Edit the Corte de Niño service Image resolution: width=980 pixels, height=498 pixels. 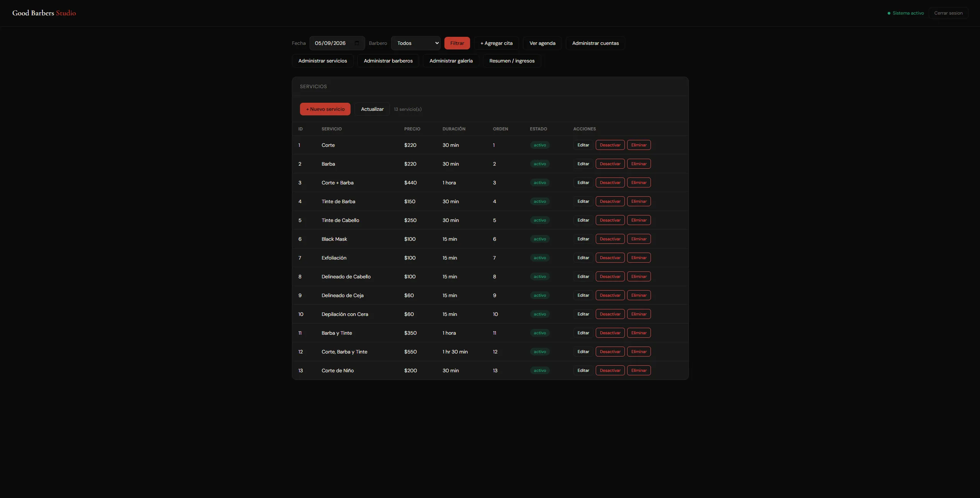tap(583, 370)
